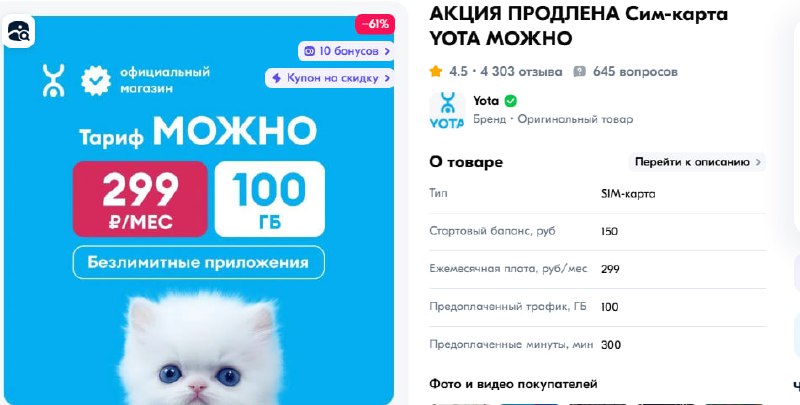Screen dimensions: 800x405
Task: Click the Yota brand name link
Action: [486, 101]
